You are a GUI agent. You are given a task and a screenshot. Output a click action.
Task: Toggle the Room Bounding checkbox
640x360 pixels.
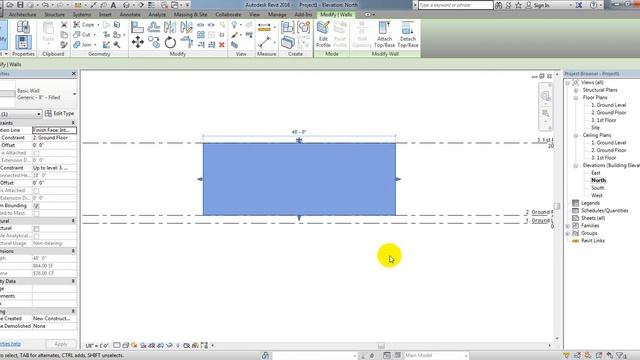[36, 206]
